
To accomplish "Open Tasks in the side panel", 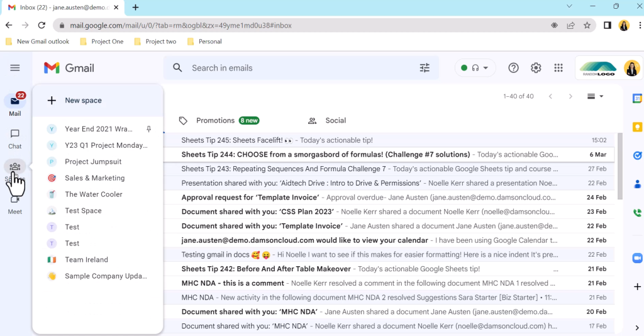I will point(637,155).
